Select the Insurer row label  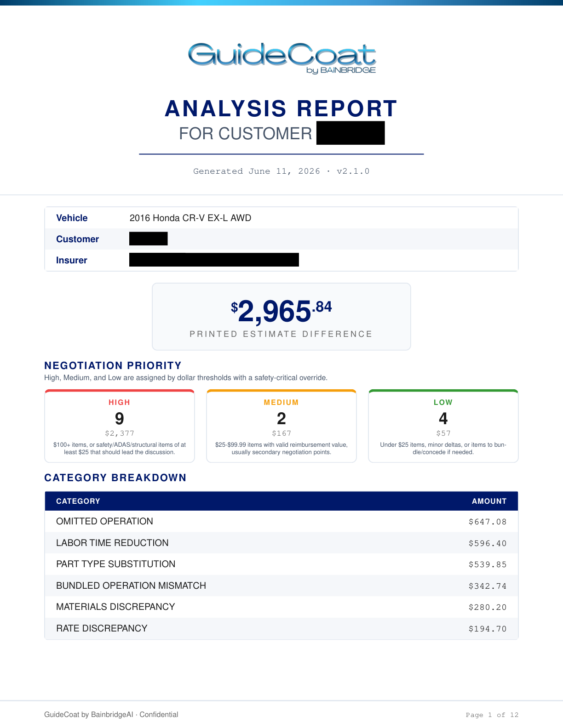71,260
